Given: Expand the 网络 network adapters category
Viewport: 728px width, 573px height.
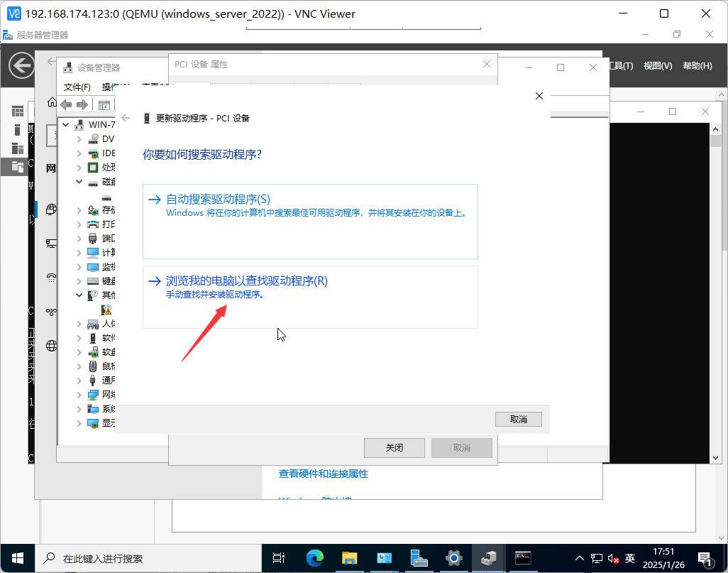Looking at the screenshot, I should tap(79, 395).
